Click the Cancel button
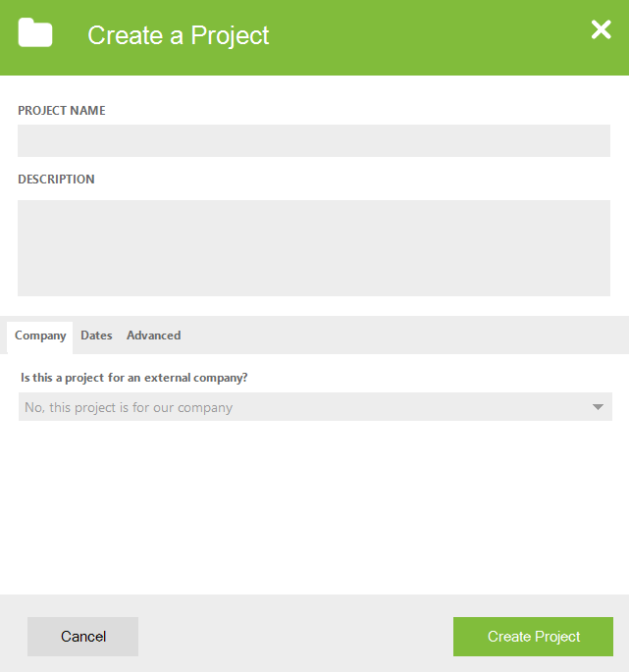 tap(82, 637)
